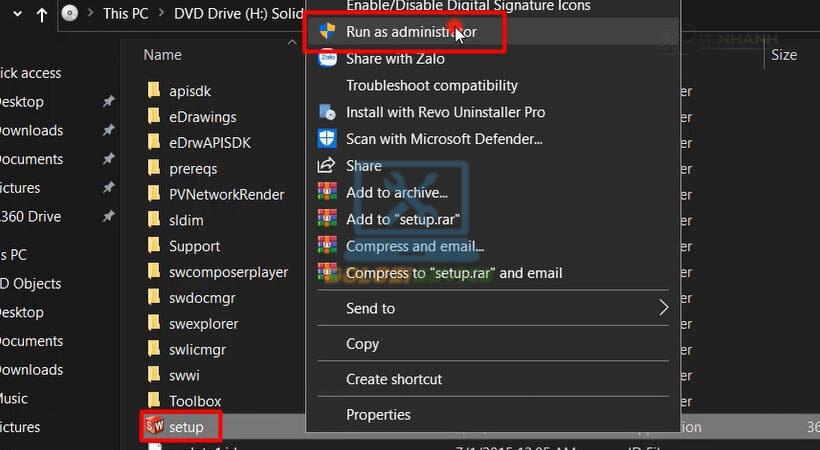The height and width of the screenshot is (450, 820).
Task: Select the eDrawings folder in file list
Action: pyautogui.click(x=202, y=116)
